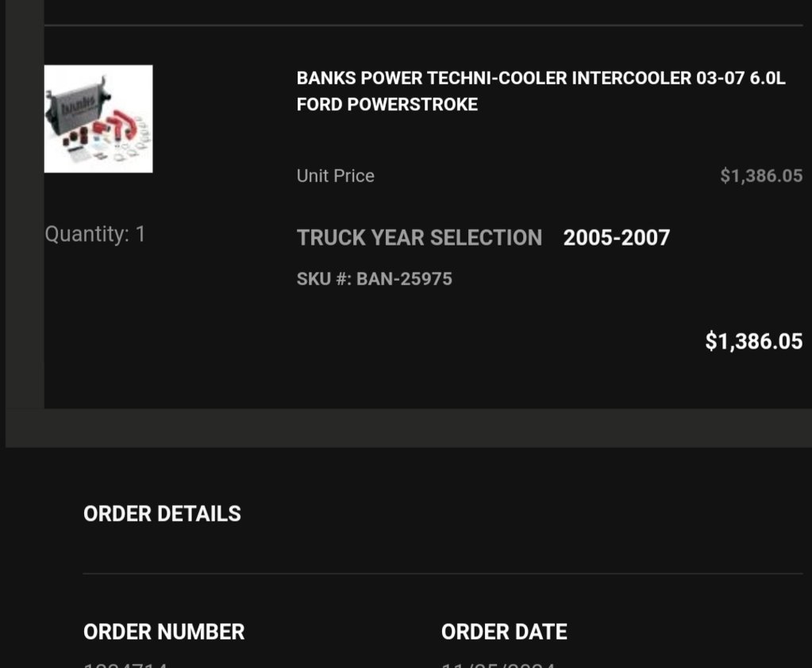Screen dimensions: 812x668
Task: Click the ORDER NUMBER label
Action: tap(164, 631)
